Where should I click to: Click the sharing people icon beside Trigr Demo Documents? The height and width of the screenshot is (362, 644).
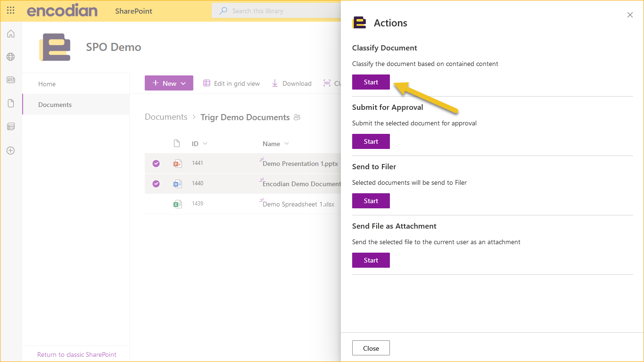[x=297, y=117]
